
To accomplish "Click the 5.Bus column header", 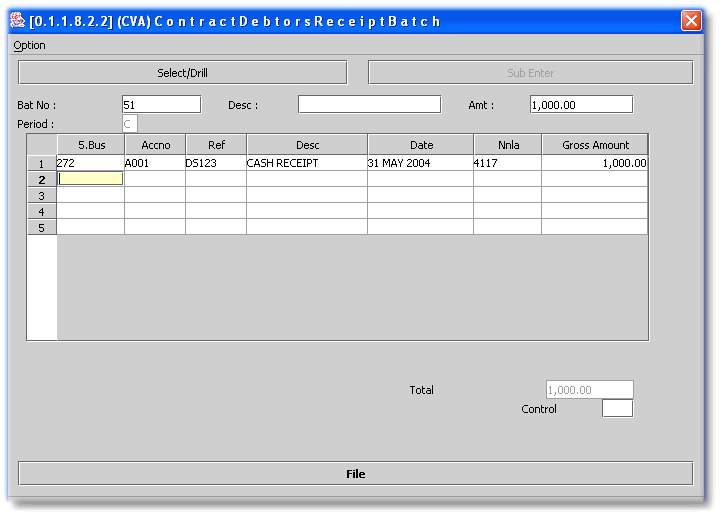I will pos(91,145).
